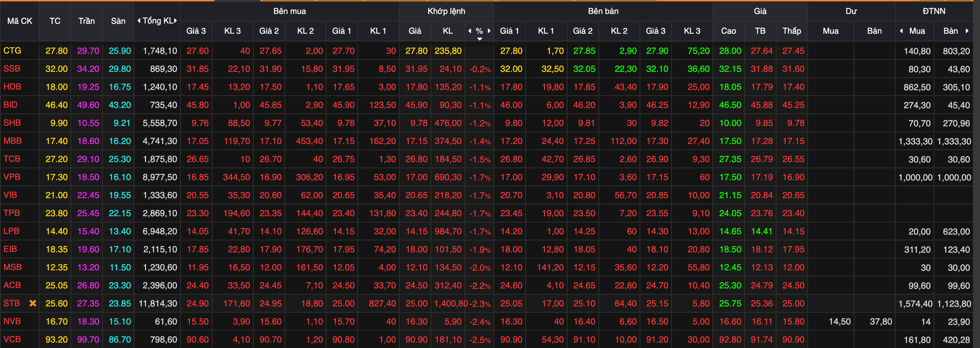Click CTG matched price 27.80
This screenshot has height=348, width=980.
click(x=416, y=51)
